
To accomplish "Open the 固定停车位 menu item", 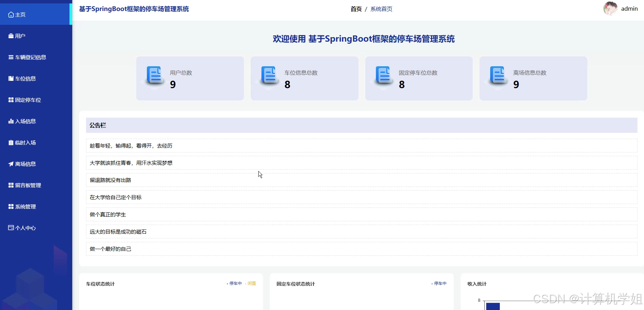I will 36,100.
